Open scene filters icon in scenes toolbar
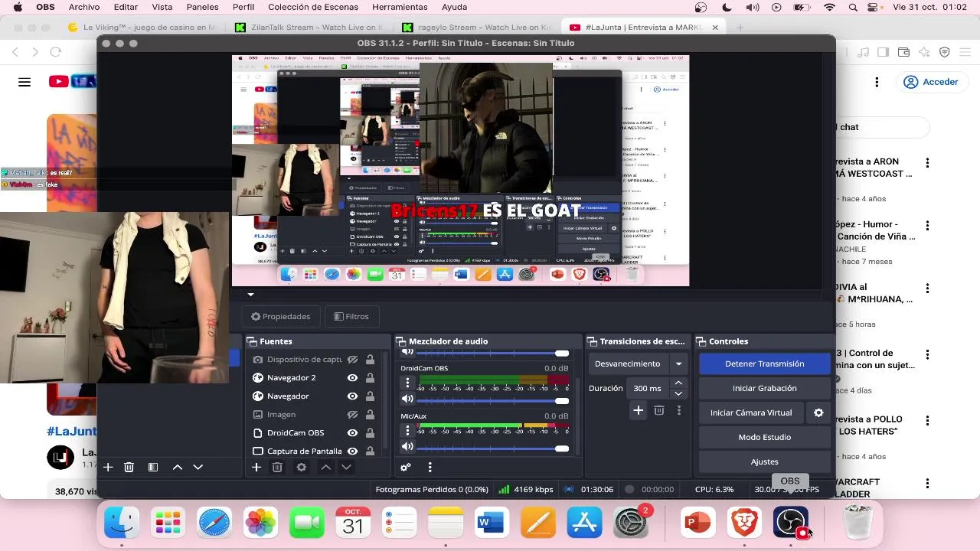Viewport: 980px width, 551px height. [x=153, y=467]
